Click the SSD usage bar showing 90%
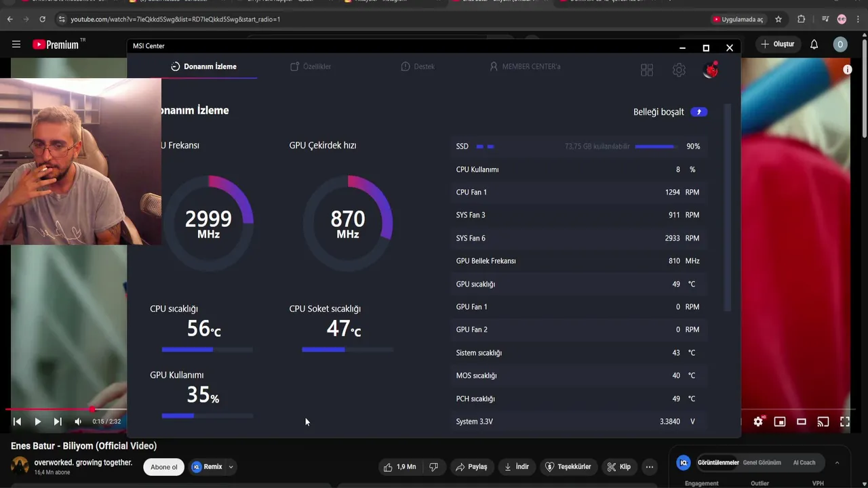The image size is (868, 488). (655, 146)
